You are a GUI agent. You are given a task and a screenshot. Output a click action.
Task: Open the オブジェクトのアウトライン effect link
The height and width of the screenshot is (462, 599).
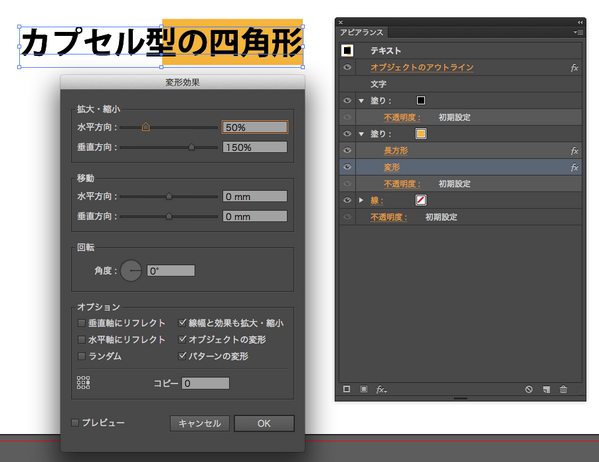pyautogui.click(x=422, y=67)
